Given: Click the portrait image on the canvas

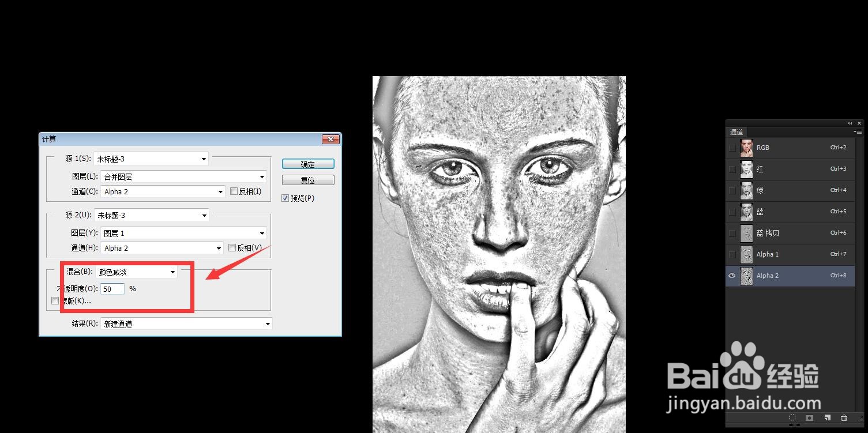Looking at the screenshot, I should click(499, 254).
